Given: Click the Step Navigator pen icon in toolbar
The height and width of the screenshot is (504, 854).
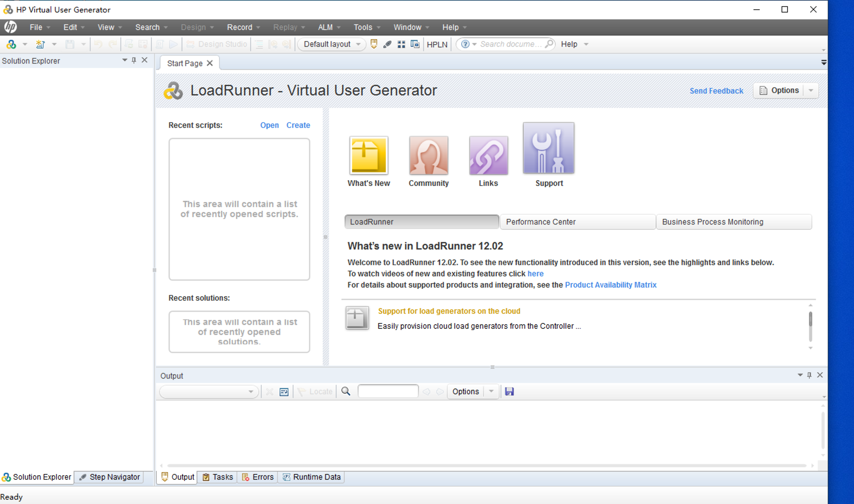Looking at the screenshot, I should [x=387, y=44].
